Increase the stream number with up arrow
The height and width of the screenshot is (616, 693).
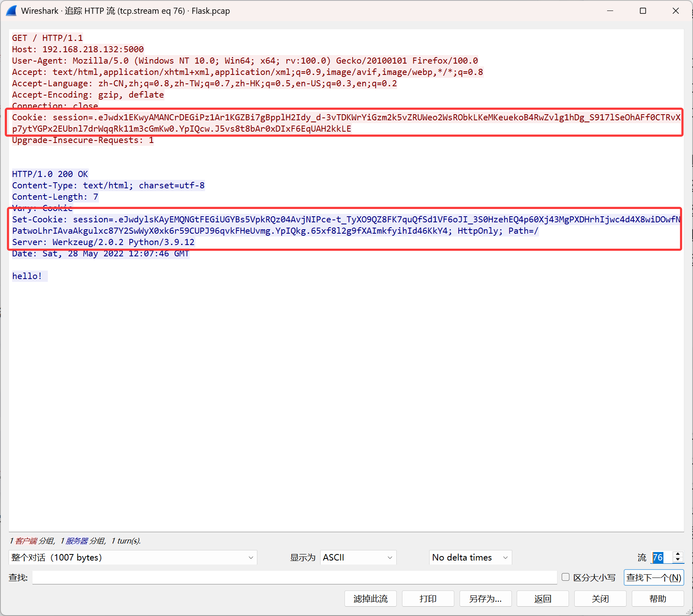click(x=678, y=554)
